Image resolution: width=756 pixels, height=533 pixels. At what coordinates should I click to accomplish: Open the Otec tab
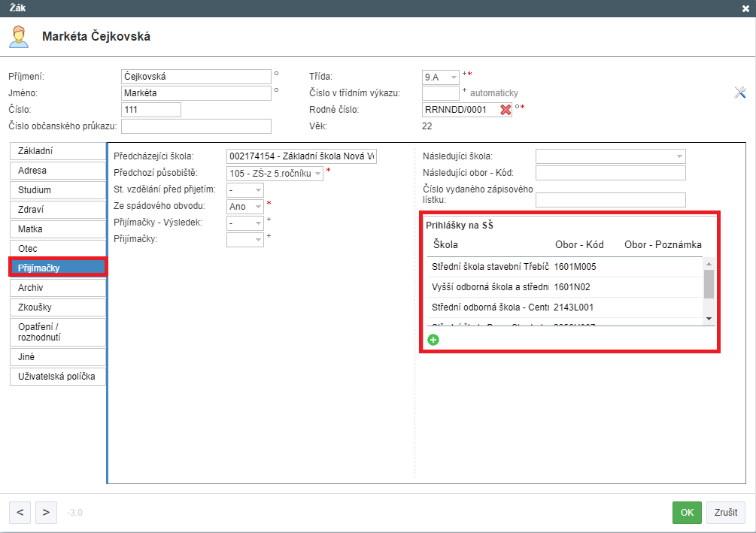tap(57, 249)
